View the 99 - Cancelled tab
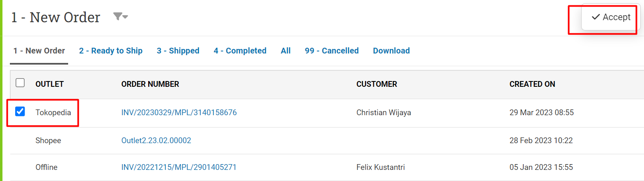 (x=332, y=51)
